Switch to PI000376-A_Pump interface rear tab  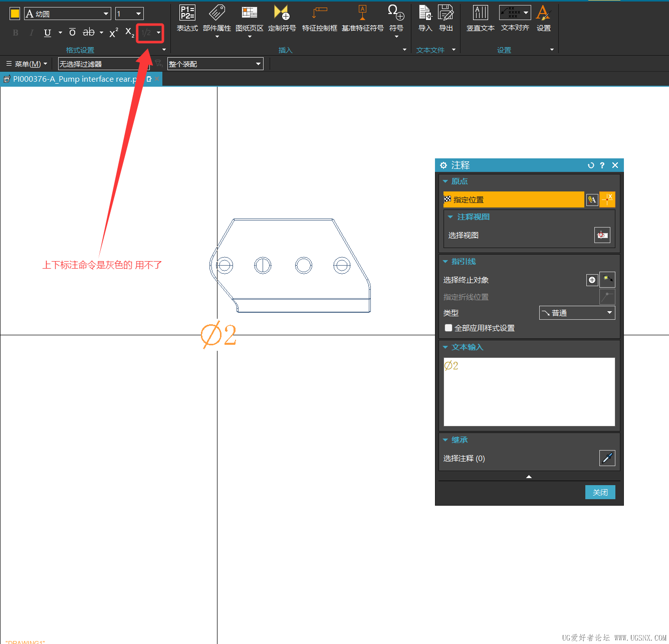click(x=74, y=79)
